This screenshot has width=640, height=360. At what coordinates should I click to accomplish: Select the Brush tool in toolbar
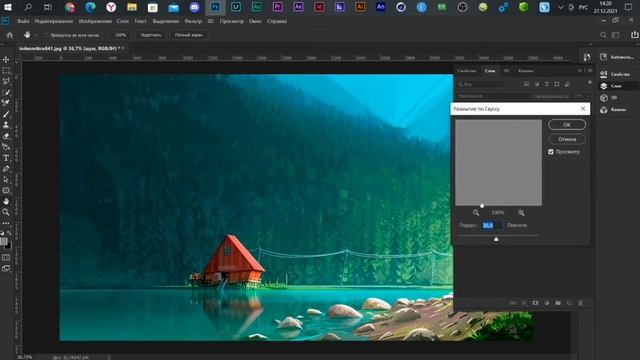6,114
